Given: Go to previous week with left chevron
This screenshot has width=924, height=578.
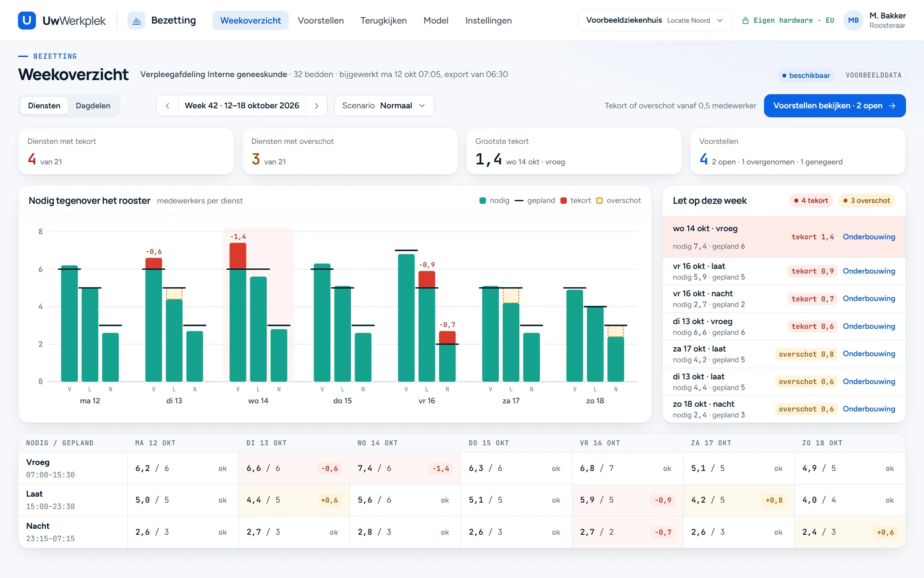Looking at the screenshot, I should click(167, 106).
